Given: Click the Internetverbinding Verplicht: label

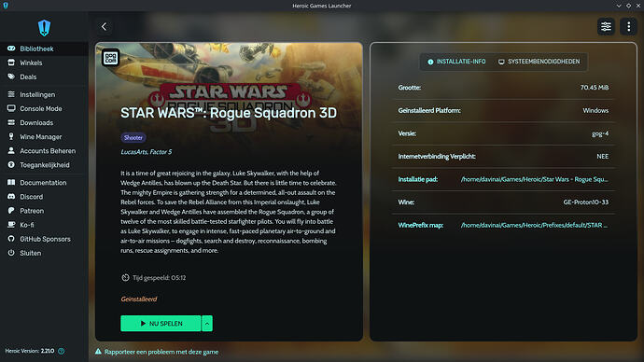Looking at the screenshot, I should point(437,157).
